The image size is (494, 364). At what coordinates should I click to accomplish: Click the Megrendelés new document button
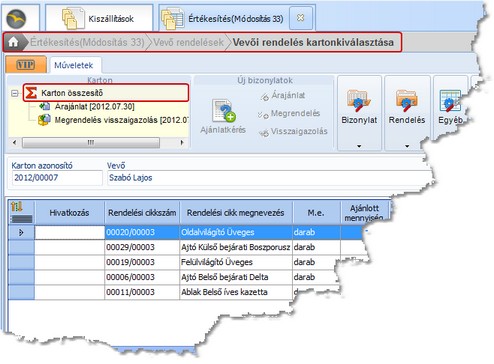[289, 114]
